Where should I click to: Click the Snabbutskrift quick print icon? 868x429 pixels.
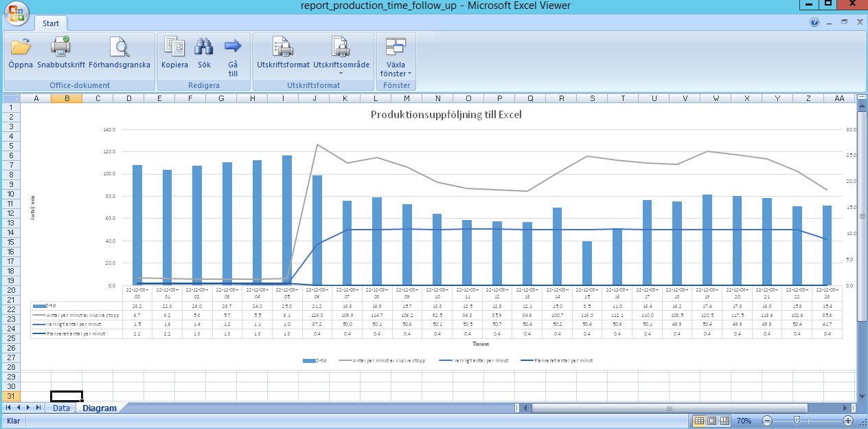point(60,47)
